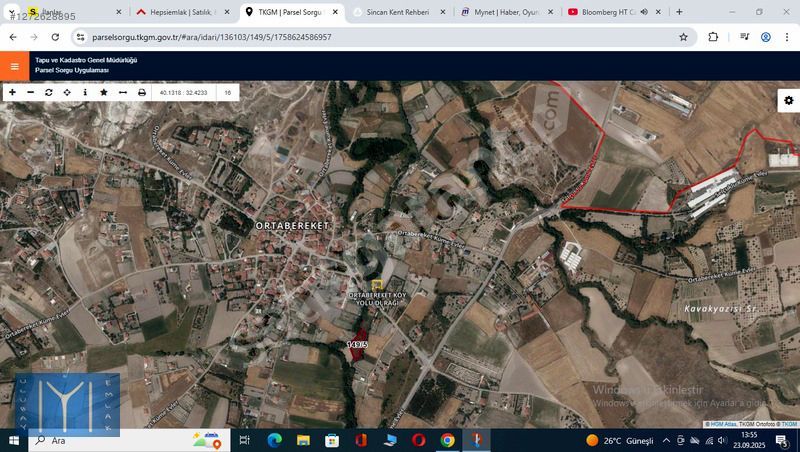800x452 pixels.
Task: Open Chrome's three-dot menu
Action: [787, 37]
